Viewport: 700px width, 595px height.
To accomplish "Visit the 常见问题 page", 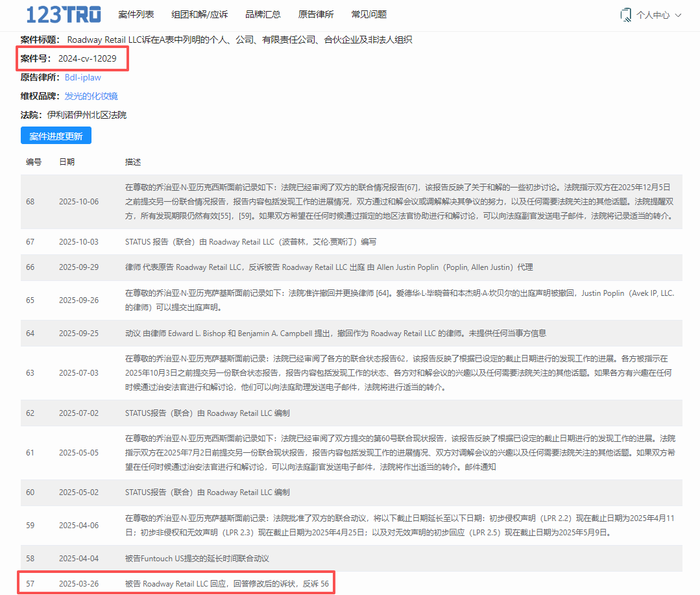I will (368, 14).
